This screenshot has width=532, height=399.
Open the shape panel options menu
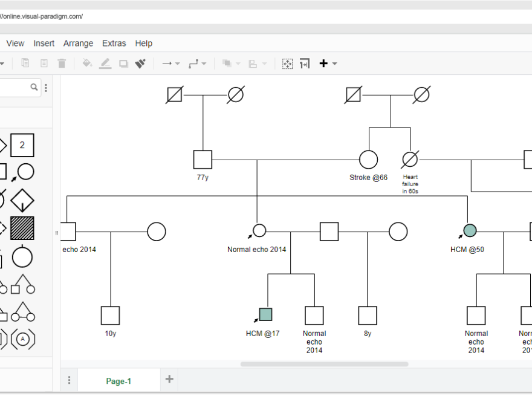pos(45,87)
